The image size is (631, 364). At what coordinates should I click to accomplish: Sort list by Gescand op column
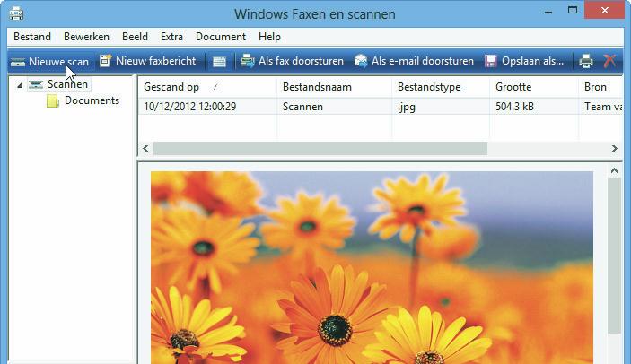click(x=171, y=87)
